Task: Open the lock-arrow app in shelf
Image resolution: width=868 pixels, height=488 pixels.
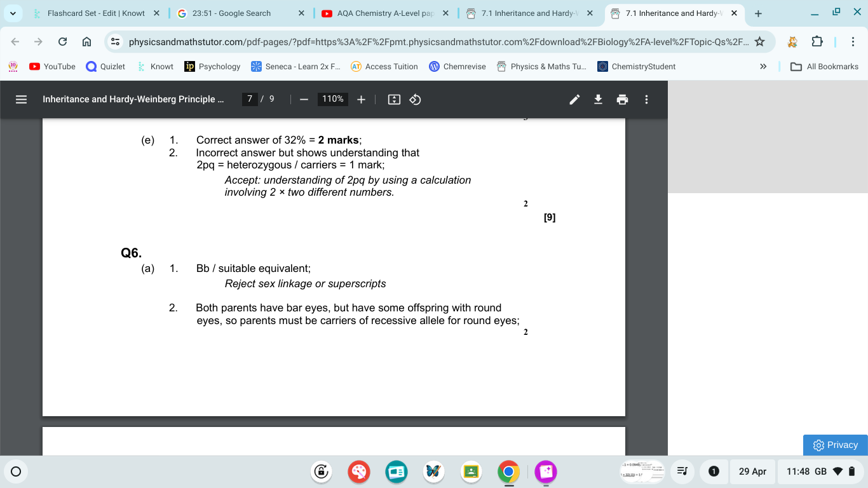Action: [322, 471]
